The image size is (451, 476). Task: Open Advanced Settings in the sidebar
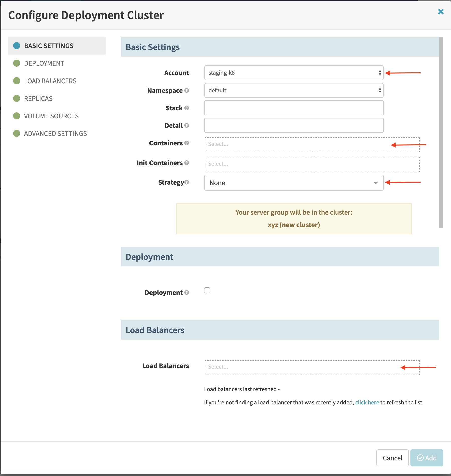point(55,134)
